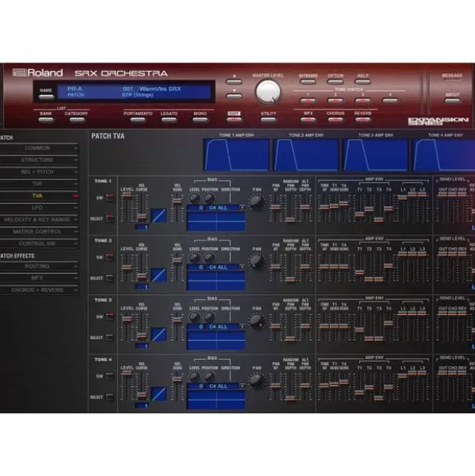Turn the Master Level knob
The width and height of the screenshot is (475, 476).
point(268,92)
